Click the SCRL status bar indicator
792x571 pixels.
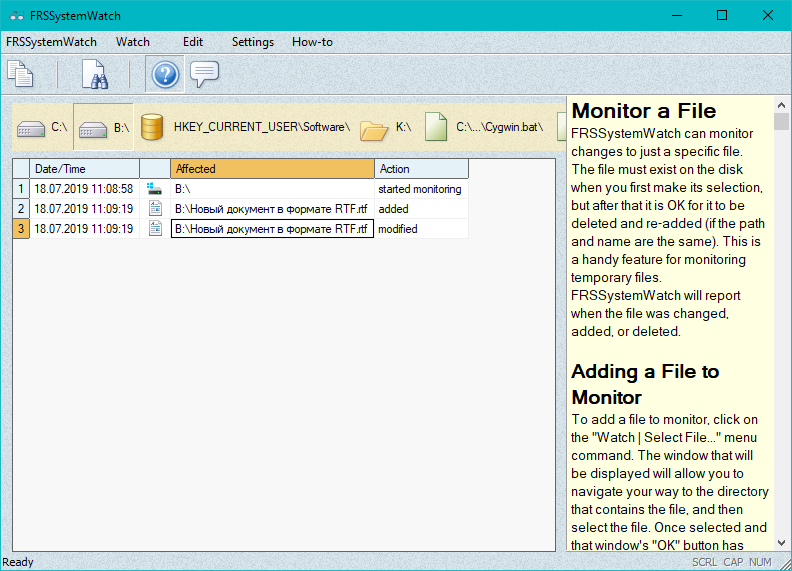(x=704, y=562)
